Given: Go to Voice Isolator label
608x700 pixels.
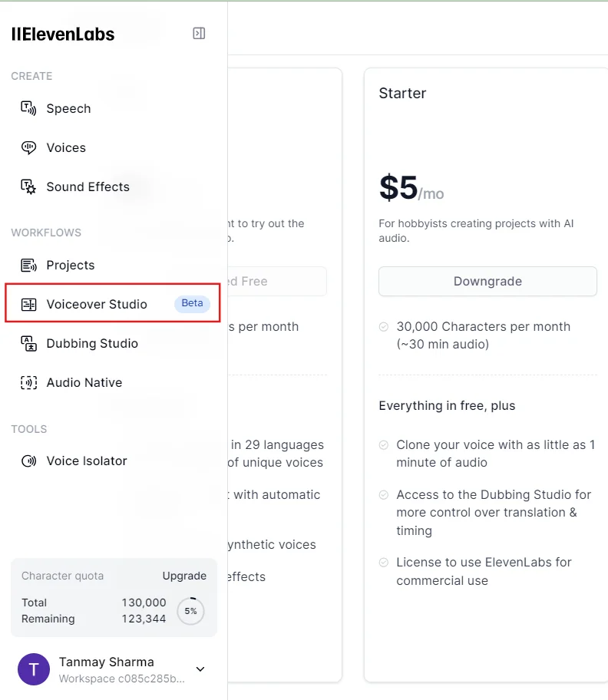Looking at the screenshot, I should [87, 461].
